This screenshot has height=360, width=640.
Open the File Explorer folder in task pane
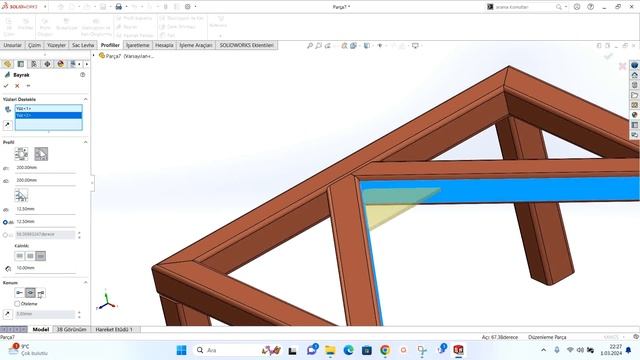pos(634,95)
